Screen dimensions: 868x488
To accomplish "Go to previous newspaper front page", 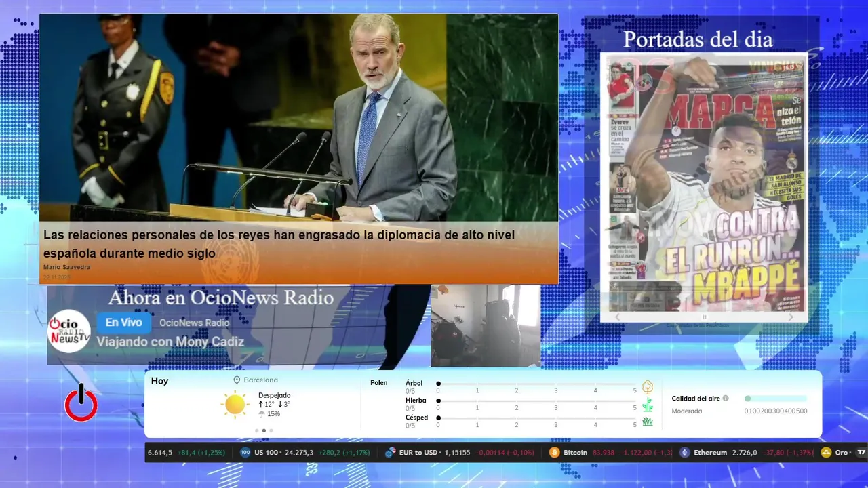I will [617, 317].
